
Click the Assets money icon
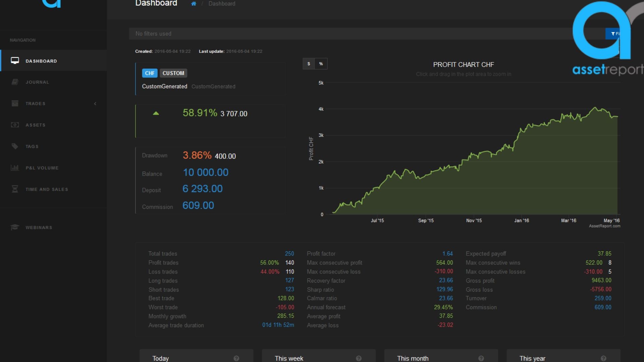15,125
